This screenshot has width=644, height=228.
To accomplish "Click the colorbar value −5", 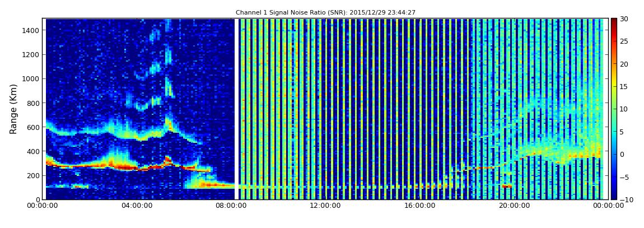I will (x=623, y=177).
